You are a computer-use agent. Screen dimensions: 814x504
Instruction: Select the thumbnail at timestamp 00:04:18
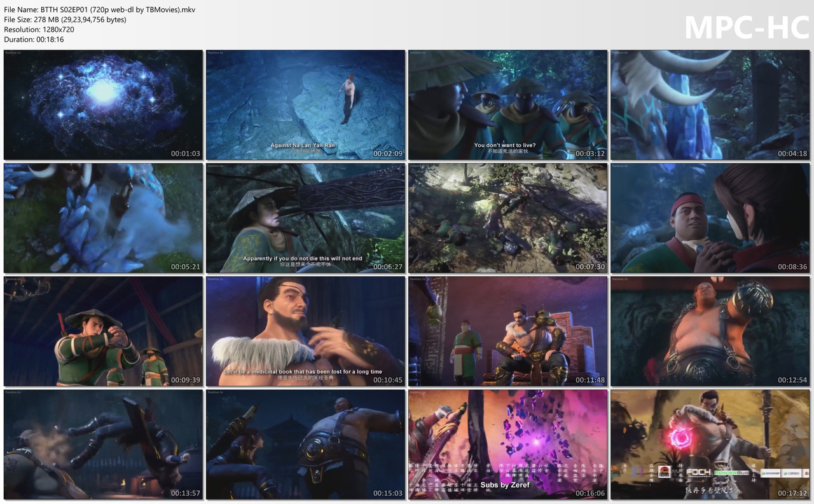[710, 105]
